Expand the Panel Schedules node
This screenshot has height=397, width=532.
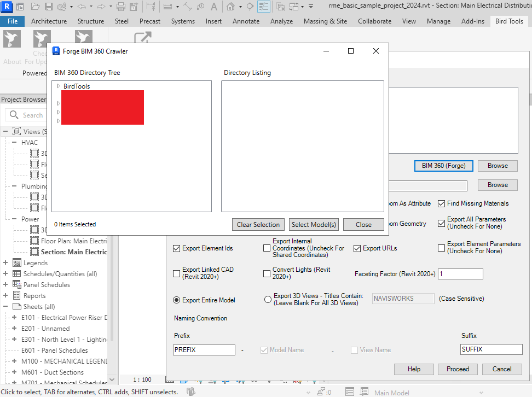(x=5, y=284)
